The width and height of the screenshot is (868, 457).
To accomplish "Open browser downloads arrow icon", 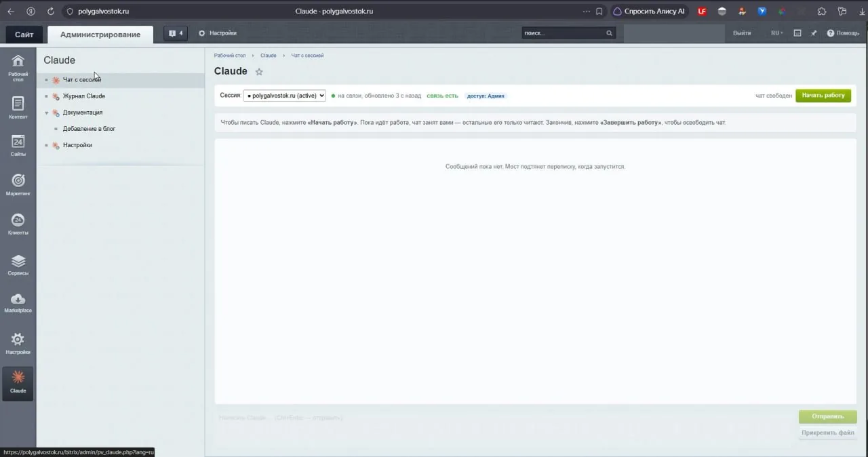I will click(861, 11).
